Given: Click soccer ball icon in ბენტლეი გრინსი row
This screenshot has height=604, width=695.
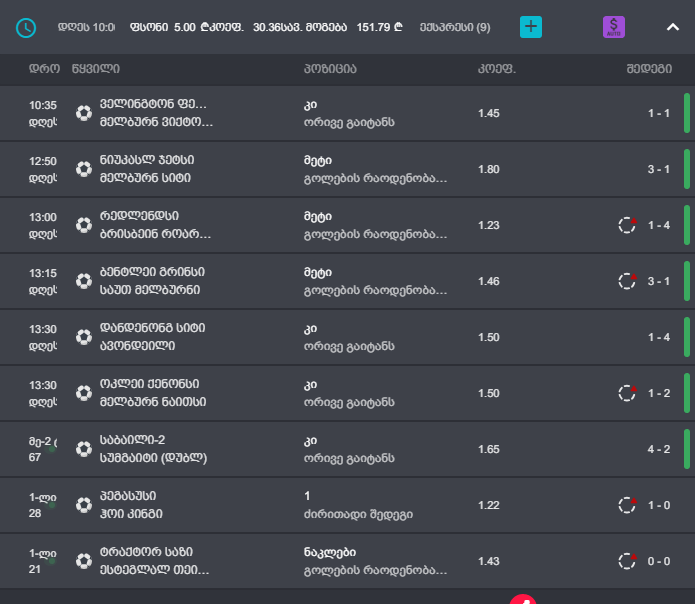Looking at the screenshot, I should tap(84, 281).
